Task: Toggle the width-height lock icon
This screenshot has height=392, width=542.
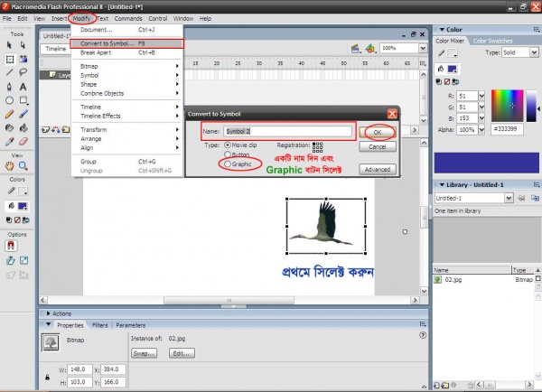Action: [47, 378]
